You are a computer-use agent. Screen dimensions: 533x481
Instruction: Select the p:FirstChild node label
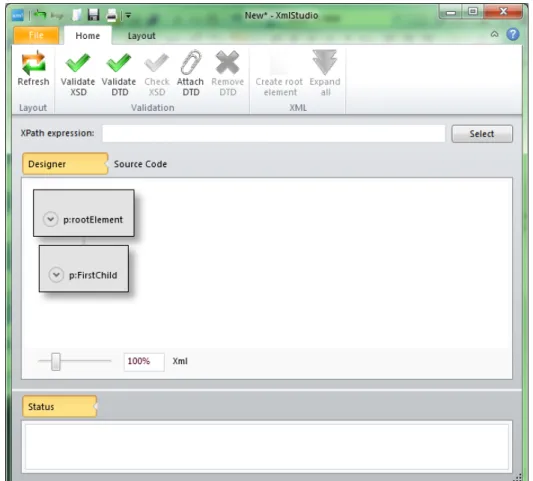click(93, 275)
